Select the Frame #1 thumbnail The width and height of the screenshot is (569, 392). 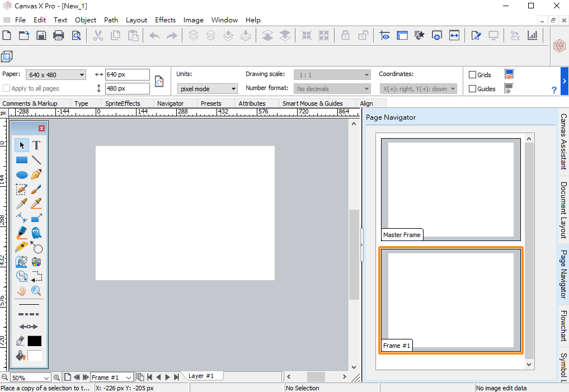tap(451, 300)
